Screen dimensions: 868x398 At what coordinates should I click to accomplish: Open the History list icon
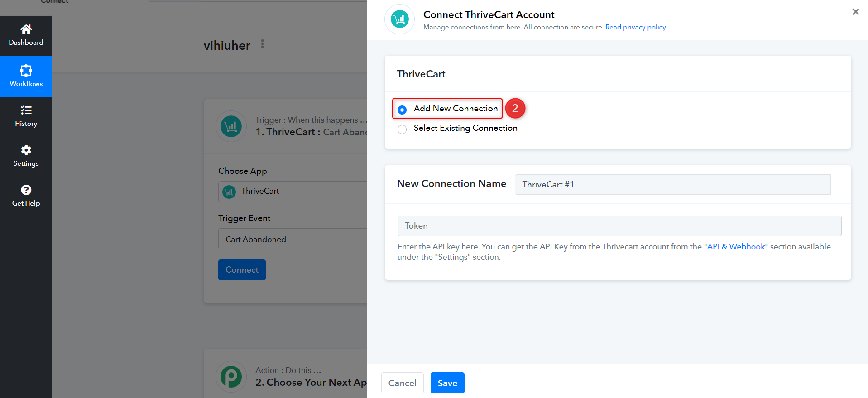[x=26, y=110]
